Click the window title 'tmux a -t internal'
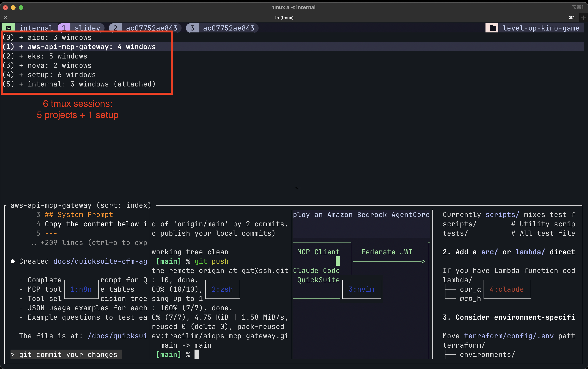Viewport: 588px width, 369px height. click(x=294, y=7)
